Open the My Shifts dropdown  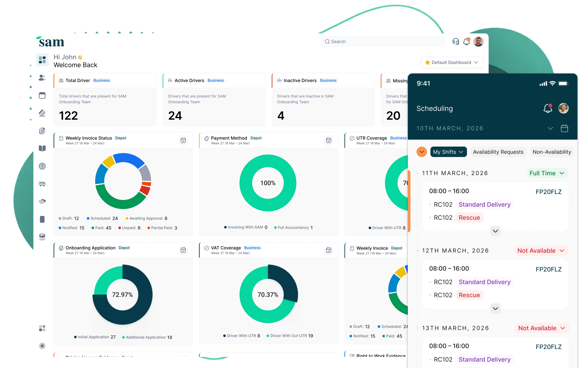(x=448, y=152)
